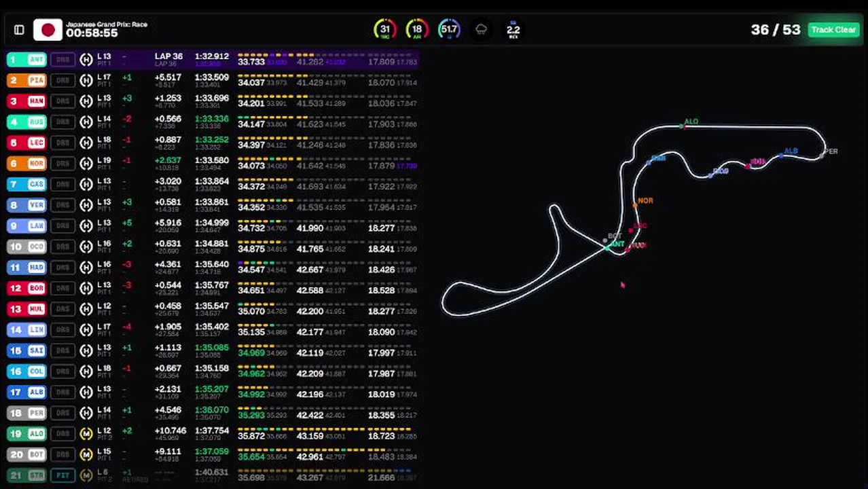
Task: Click the DRS badge in ANT's row
Action: point(62,60)
